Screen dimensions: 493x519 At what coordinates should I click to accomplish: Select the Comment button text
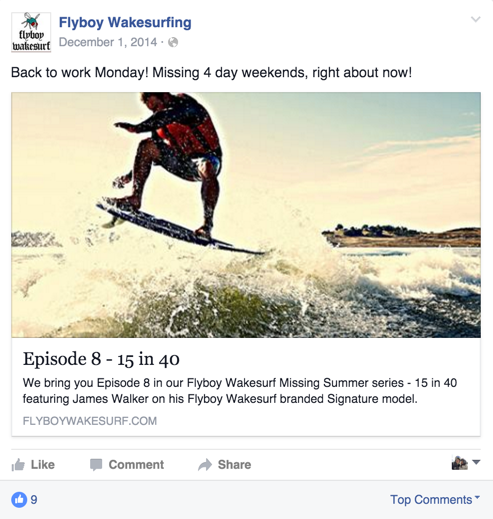click(136, 465)
